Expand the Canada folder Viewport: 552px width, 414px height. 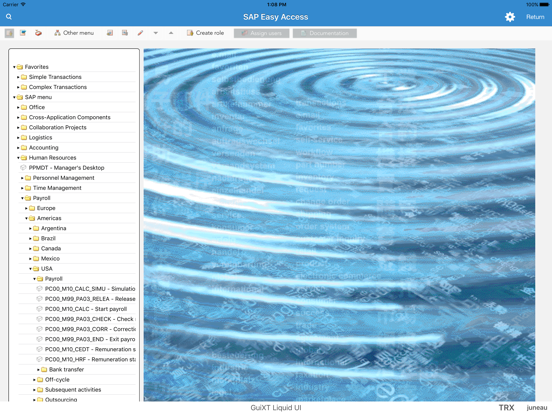pos(30,249)
